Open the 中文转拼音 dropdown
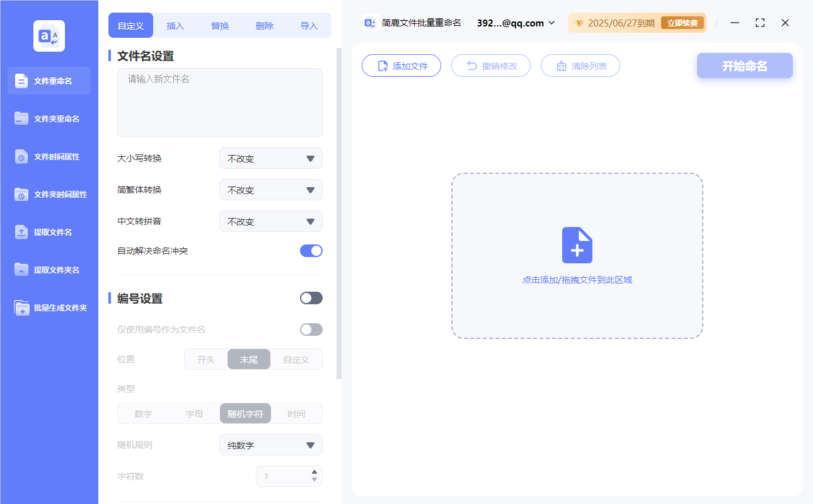Screen dimensions: 813x504 point(270,221)
